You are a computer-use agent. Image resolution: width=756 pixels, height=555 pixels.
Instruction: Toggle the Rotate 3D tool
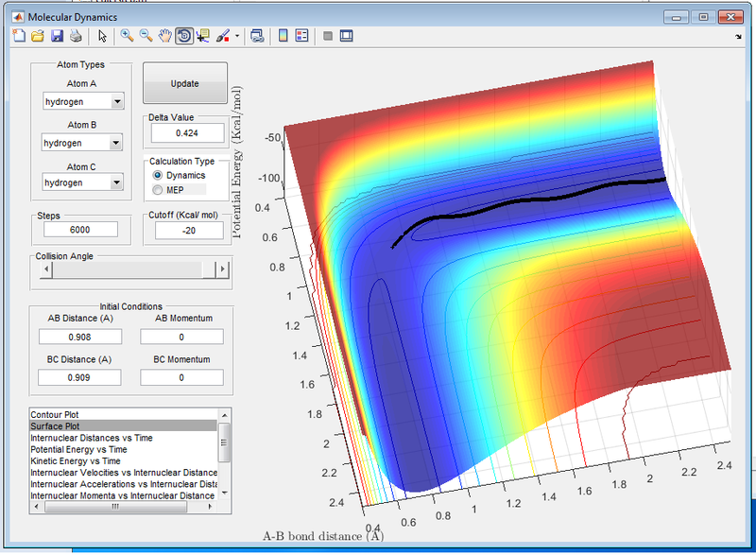[x=183, y=37]
